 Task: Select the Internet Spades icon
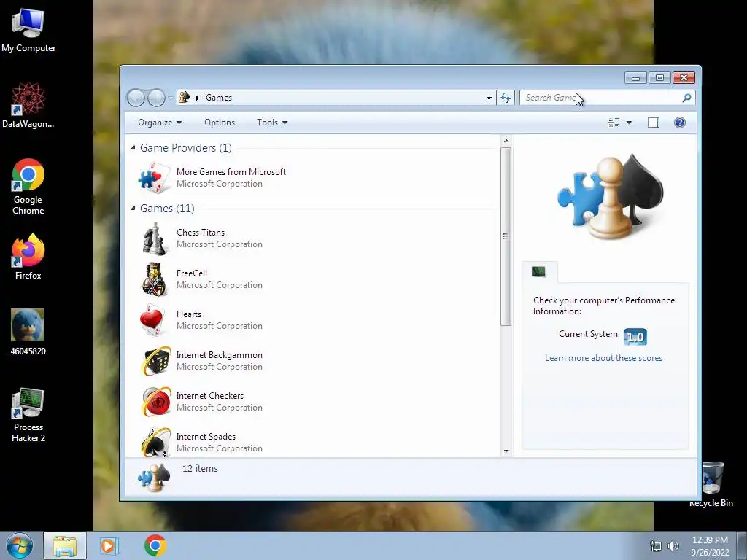pos(156,442)
